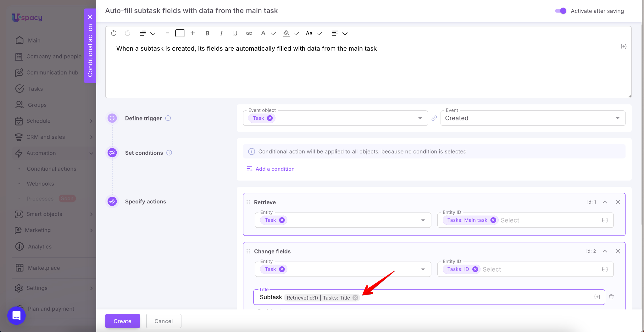
Task: Remove the Retrieve action block
Action: [618, 202]
